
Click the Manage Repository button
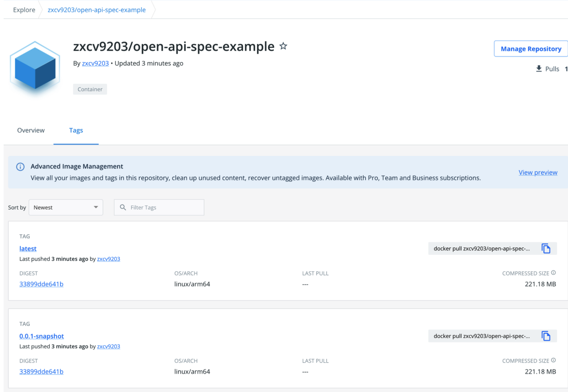pyautogui.click(x=531, y=48)
